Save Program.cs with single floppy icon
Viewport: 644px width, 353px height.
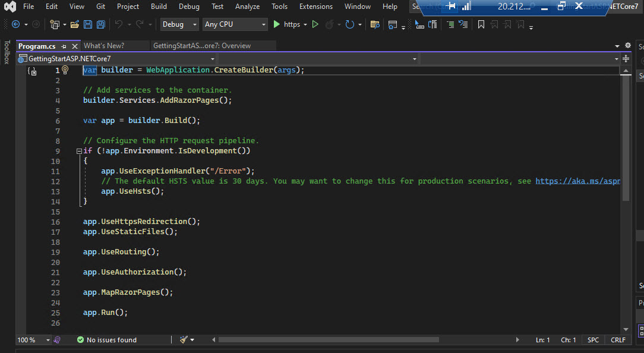pos(88,24)
